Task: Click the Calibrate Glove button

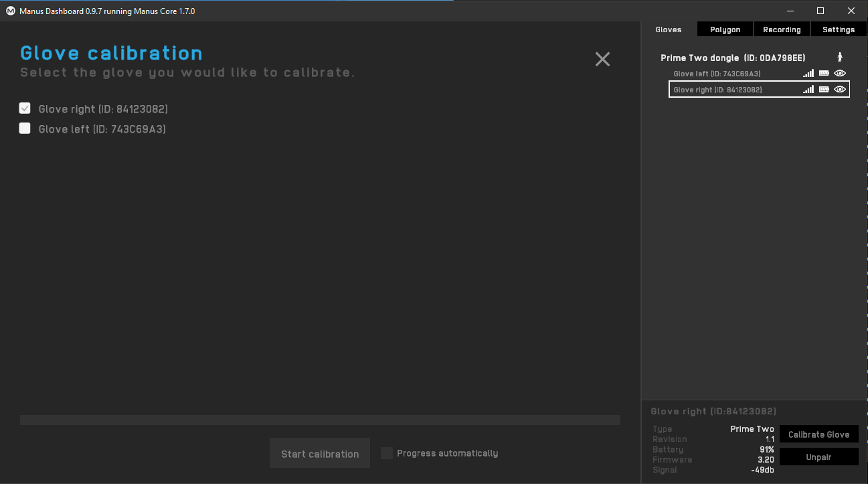Action: point(818,434)
